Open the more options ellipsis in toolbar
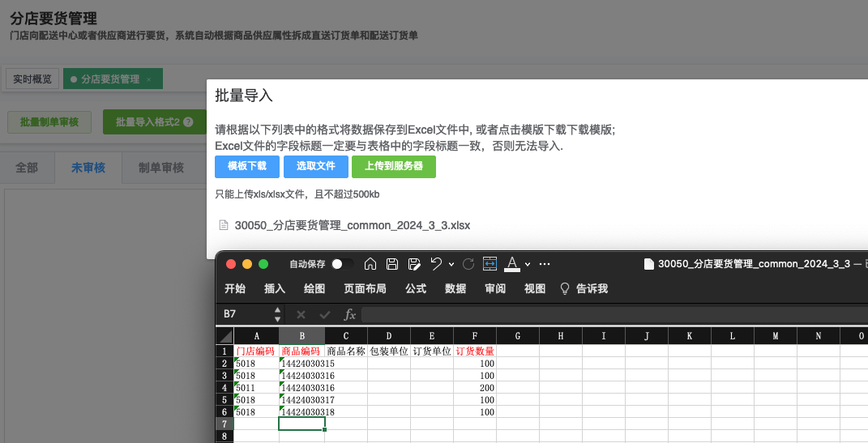 pyautogui.click(x=545, y=264)
